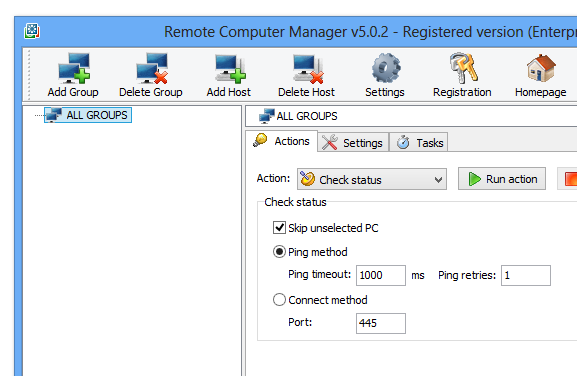
Task: Click the 'Ping timeout:' label
Action: click(x=319, y=274)
